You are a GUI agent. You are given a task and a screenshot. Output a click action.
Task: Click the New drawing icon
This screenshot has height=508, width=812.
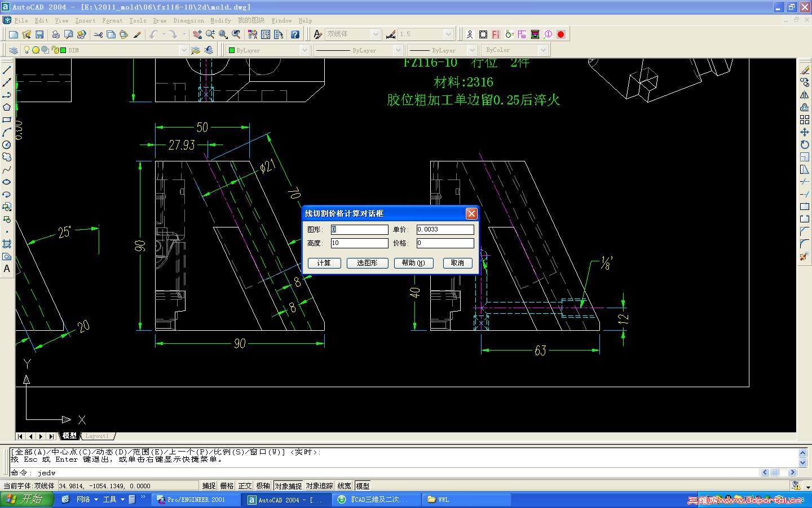pyautogui.click(x=14, y=34)
